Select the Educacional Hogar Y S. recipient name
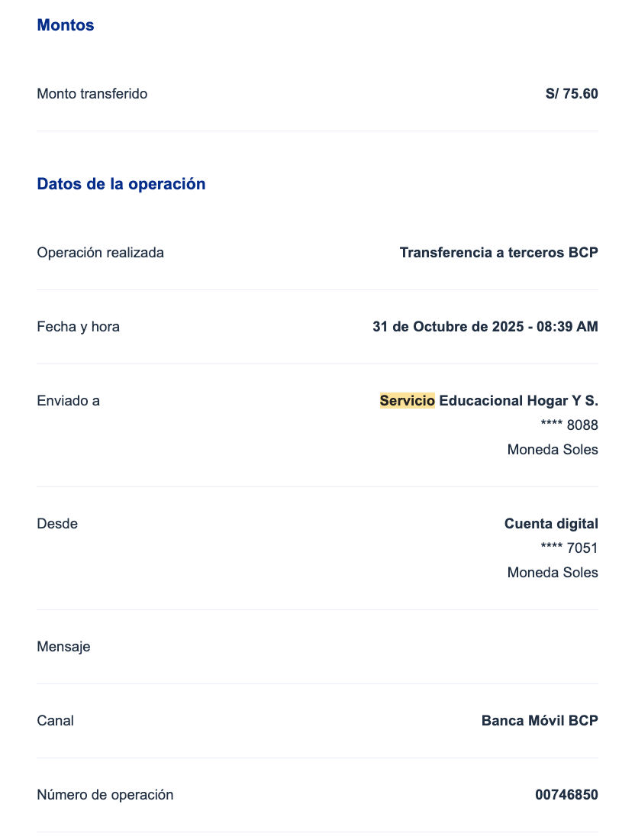Image resolution: width=635 pixels, height=840 pixels. click(x=519, y=401)
